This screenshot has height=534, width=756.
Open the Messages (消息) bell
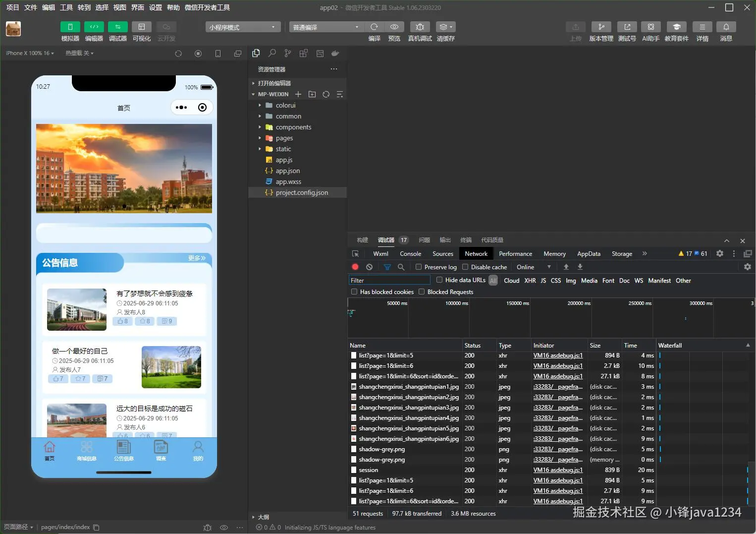tap(726, 27)
